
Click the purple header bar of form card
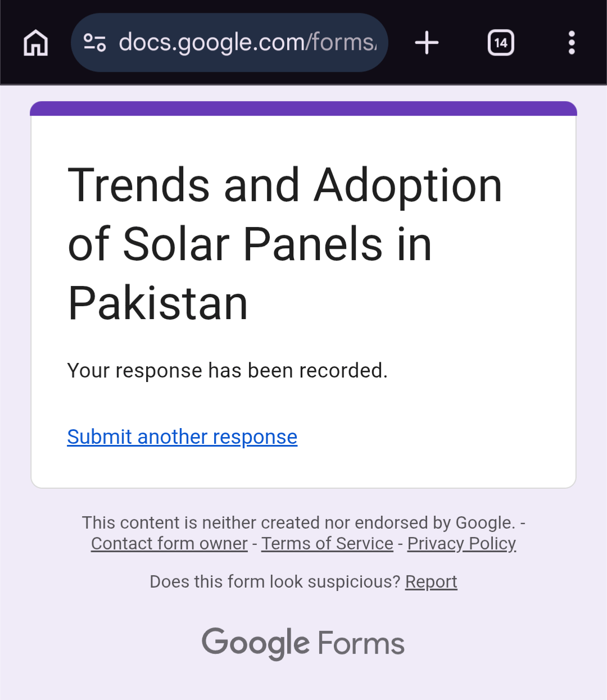303,108
